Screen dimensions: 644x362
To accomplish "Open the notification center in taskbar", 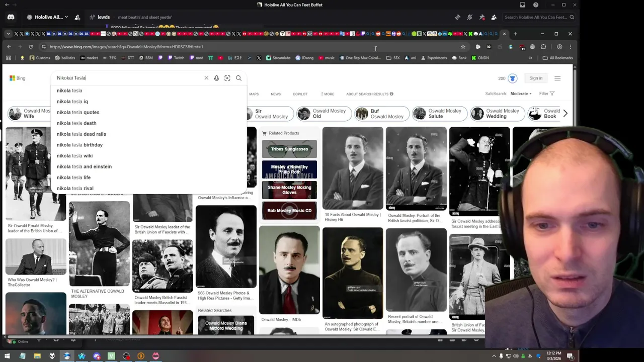I will pos(570,356).
